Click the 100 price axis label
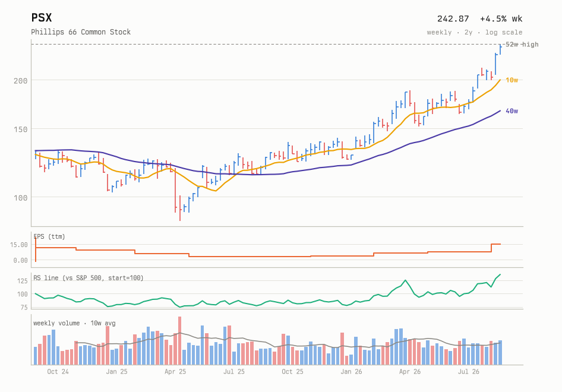Viewport: 562px width, 392px height. click(20, 198)
